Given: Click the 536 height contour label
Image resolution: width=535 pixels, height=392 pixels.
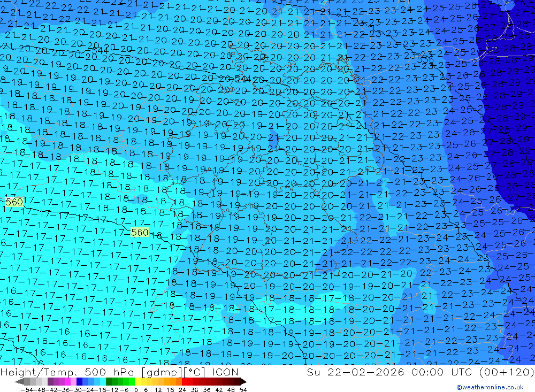Looking at the screenshot, I should click(x=425, y=59).
